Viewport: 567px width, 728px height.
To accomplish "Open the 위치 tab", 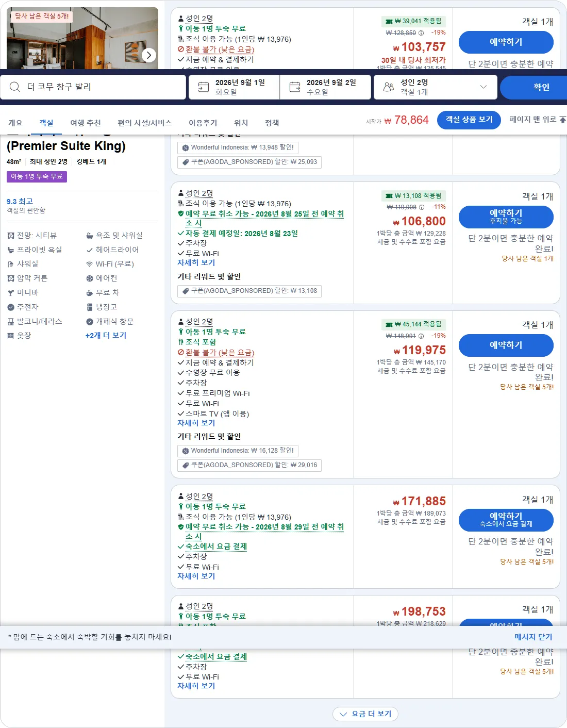I will coord(241,123).
